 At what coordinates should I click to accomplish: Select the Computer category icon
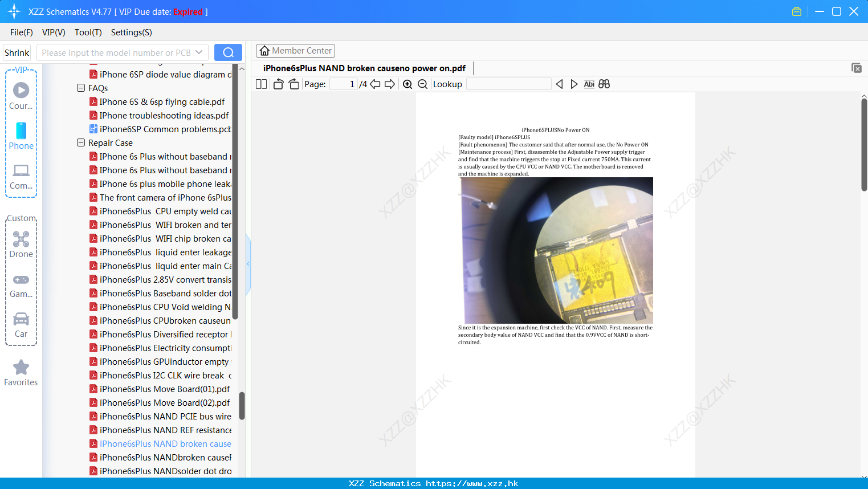(21, 176)
